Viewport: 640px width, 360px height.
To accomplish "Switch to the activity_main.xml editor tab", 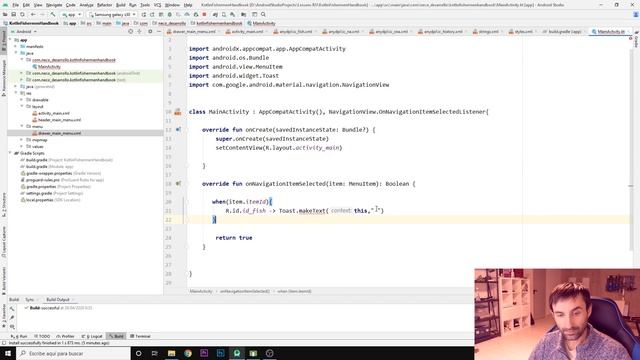I will click(x=248, y=31).
